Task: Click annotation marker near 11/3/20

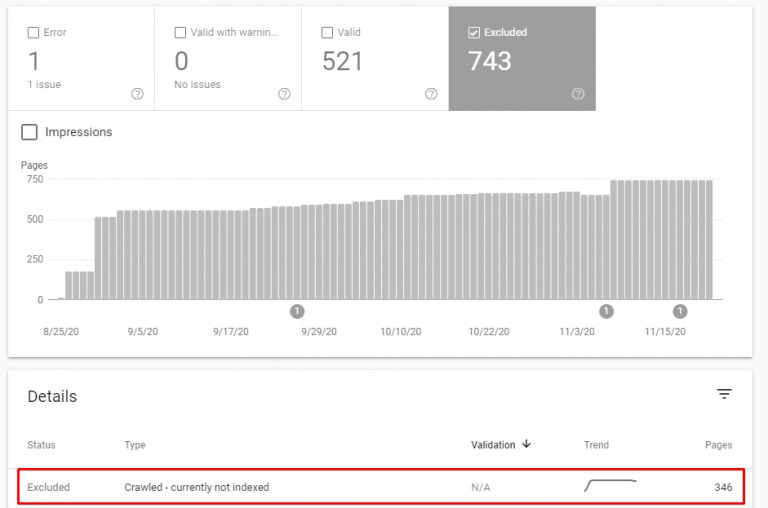Action: (x=606, y=311)
